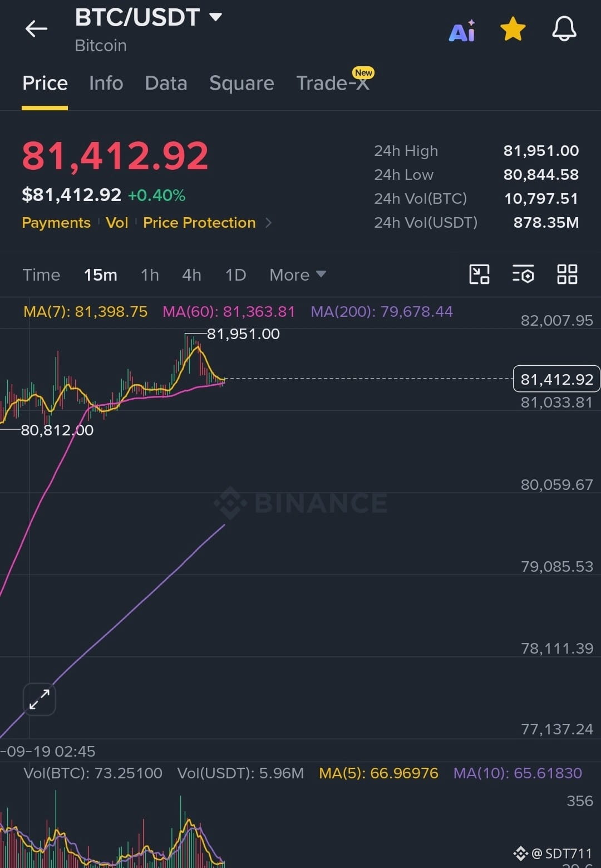Switch to the Info tab
This screenshot has height=868, width=601.
(106, 83)
